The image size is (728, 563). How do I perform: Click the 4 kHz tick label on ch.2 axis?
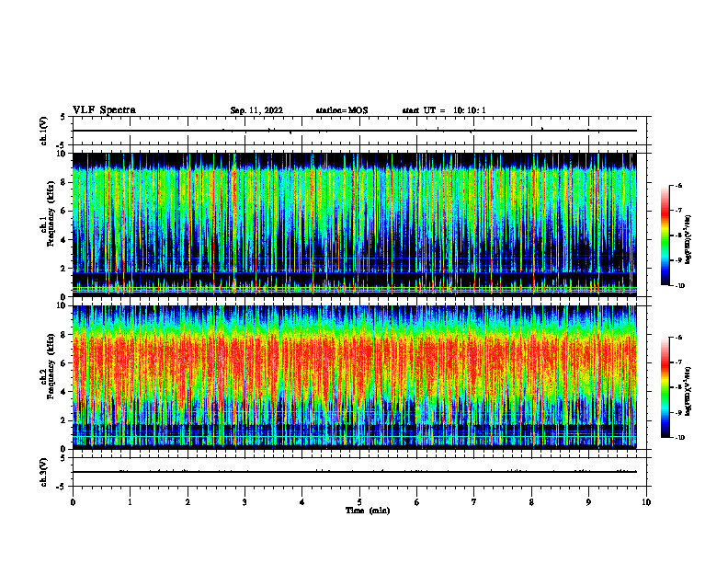click(x=64, y=392)
